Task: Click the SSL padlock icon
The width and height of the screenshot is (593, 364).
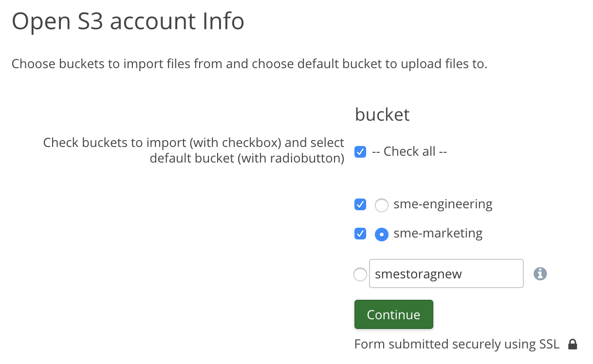Action: coord(573,345)
